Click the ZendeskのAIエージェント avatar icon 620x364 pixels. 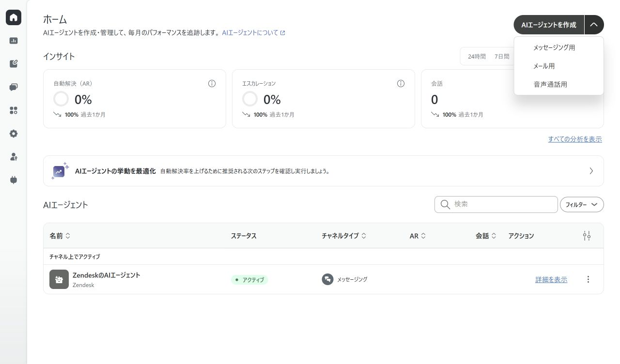(59, 279)
